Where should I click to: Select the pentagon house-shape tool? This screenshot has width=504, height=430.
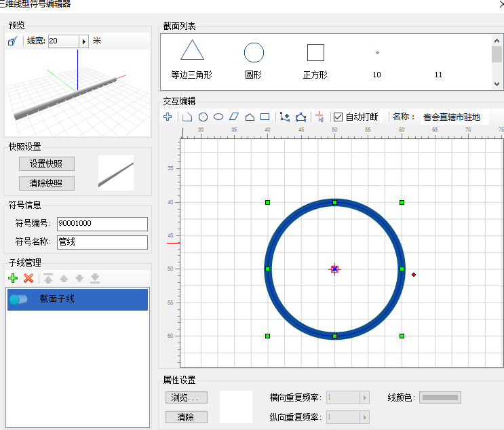pos(250,117)
